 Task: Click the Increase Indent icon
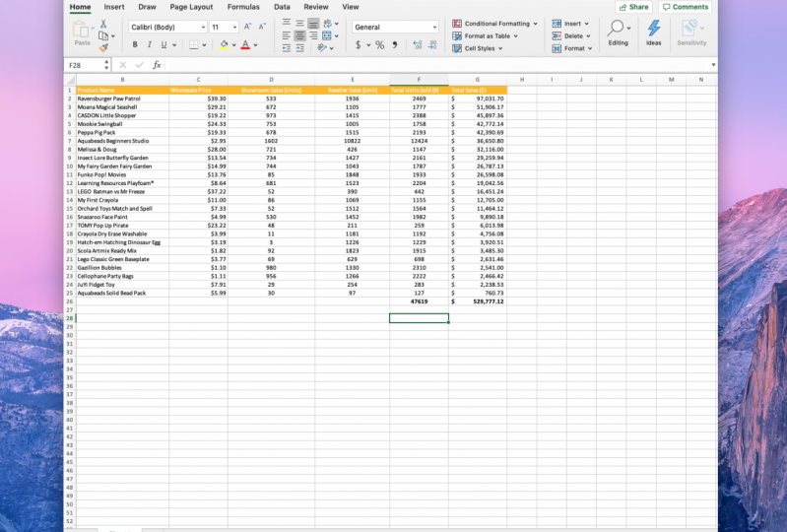point(299,48)
